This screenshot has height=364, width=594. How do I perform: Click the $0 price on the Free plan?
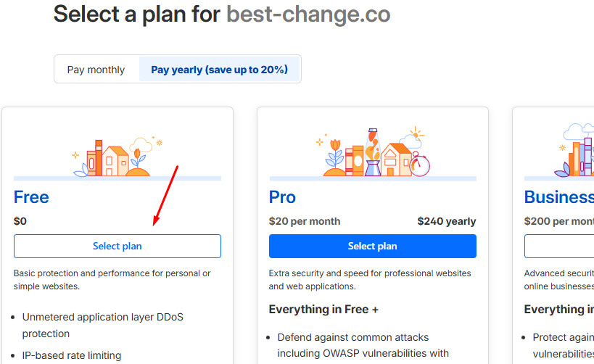tap(20, 221)
